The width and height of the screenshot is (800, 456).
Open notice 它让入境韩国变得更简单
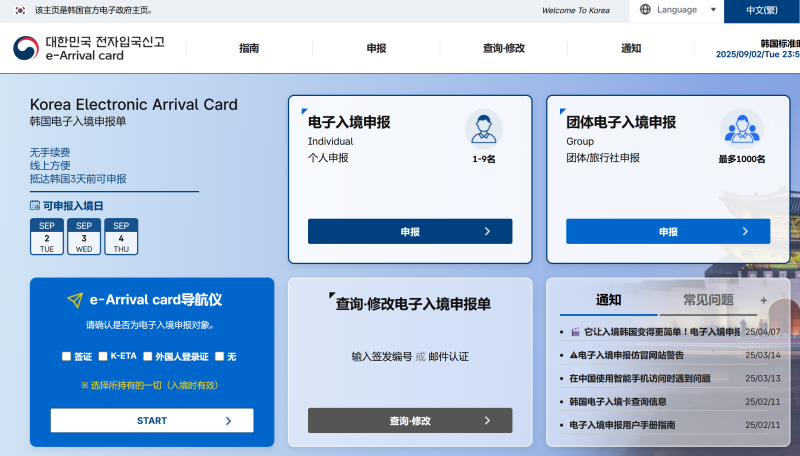tap(662, 332)
